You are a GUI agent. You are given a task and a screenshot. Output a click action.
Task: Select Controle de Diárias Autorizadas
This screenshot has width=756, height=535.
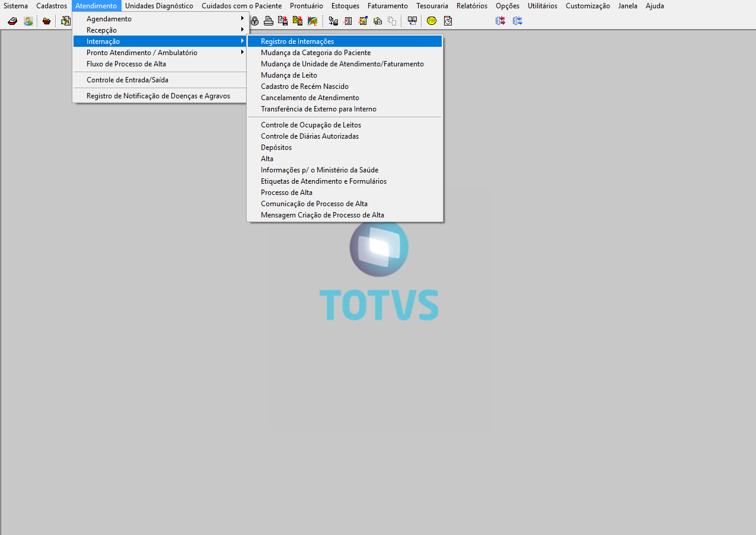pos(344,136)
